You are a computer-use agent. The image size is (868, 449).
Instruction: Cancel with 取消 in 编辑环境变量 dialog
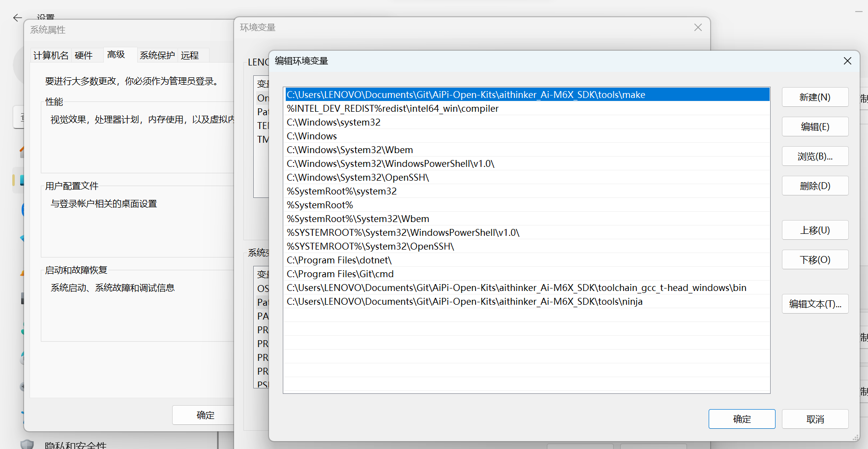(x=815, y=419)
